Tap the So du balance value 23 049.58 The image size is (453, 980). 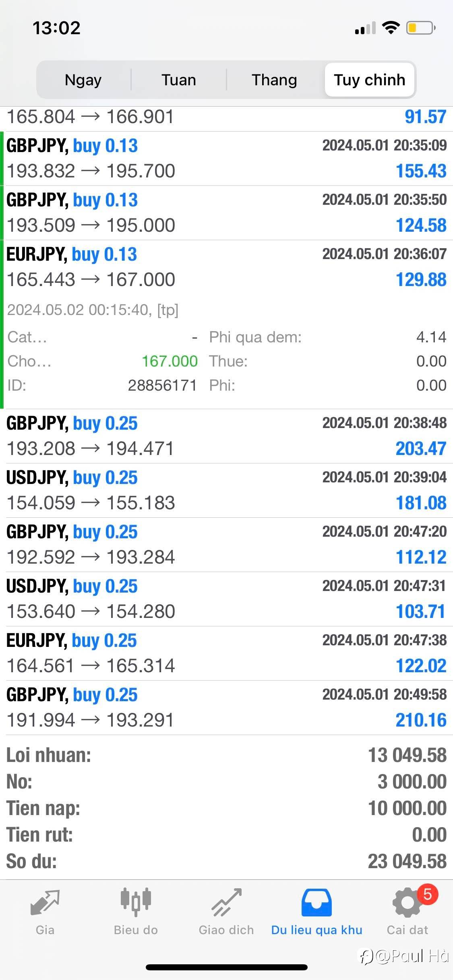point(407,861)
